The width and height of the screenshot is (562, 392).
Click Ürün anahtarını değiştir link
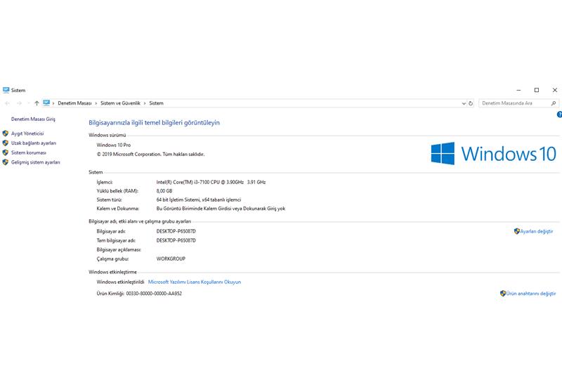(531, 294)
